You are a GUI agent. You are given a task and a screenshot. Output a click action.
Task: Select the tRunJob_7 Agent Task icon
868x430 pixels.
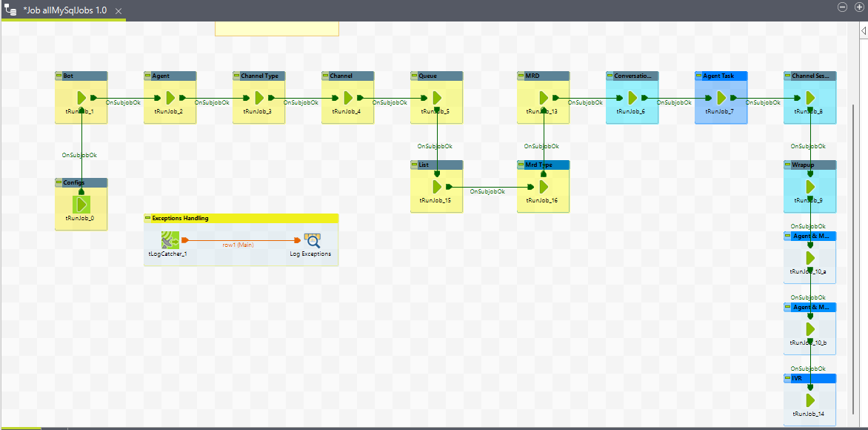pyautogui.click(x=721, y=98)
